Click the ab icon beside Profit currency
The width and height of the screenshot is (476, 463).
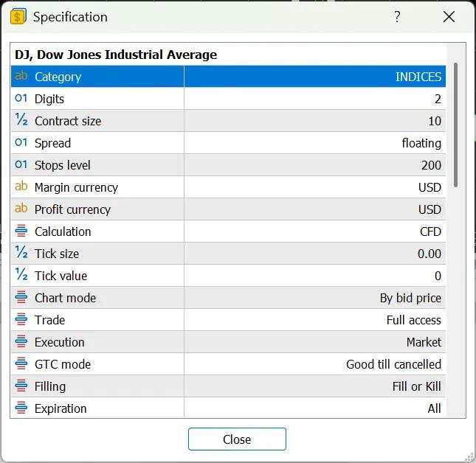21,209
